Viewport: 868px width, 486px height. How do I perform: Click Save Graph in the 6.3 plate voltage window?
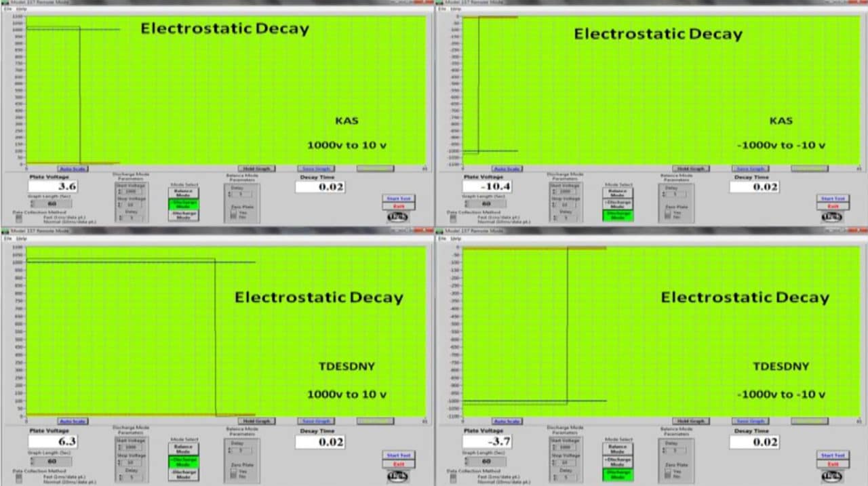point(316,421)
